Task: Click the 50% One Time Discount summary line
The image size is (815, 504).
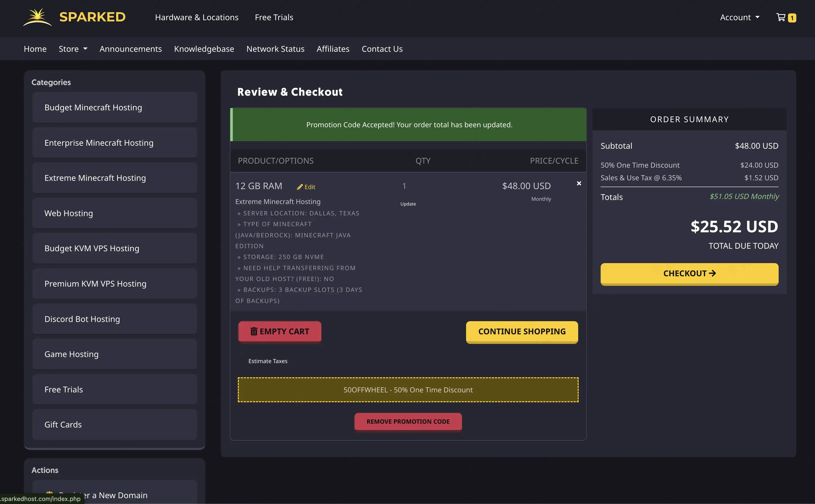Action: coord(689,165)
